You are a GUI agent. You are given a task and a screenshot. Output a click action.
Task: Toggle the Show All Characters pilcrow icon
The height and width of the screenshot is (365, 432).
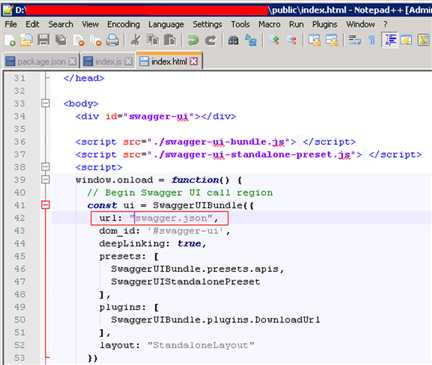pos(372,41)
